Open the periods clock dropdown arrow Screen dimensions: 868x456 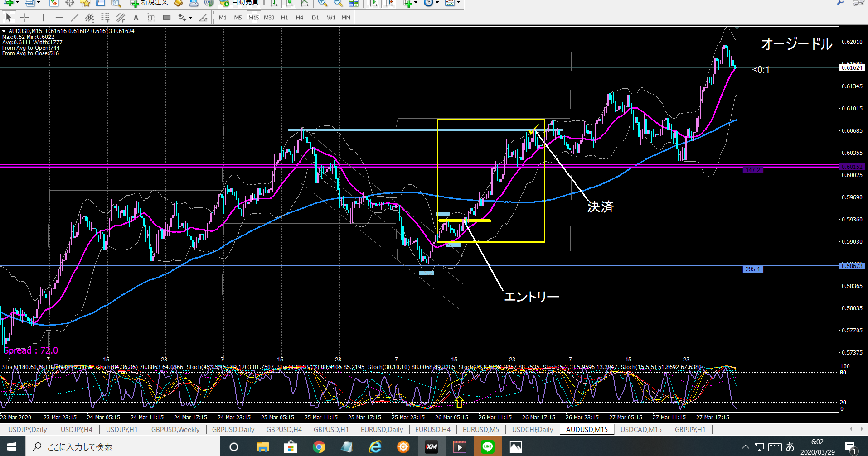tap(437, 3)
